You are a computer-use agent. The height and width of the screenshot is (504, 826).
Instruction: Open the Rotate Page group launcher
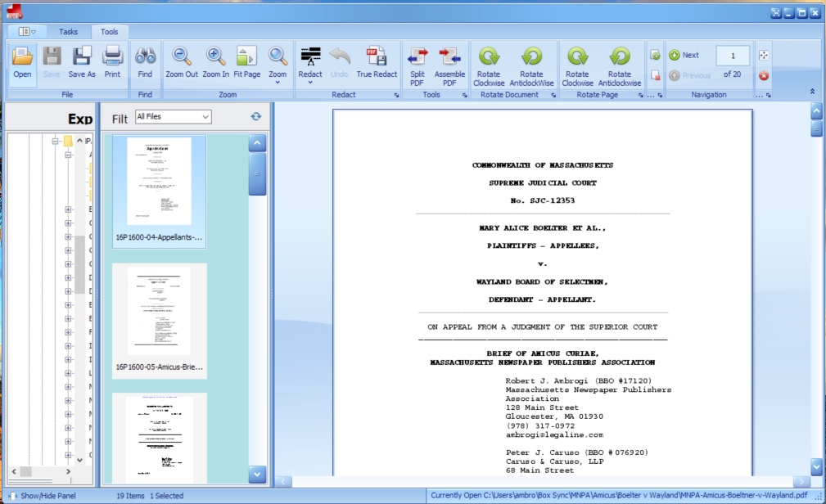(x=640, y=96)
